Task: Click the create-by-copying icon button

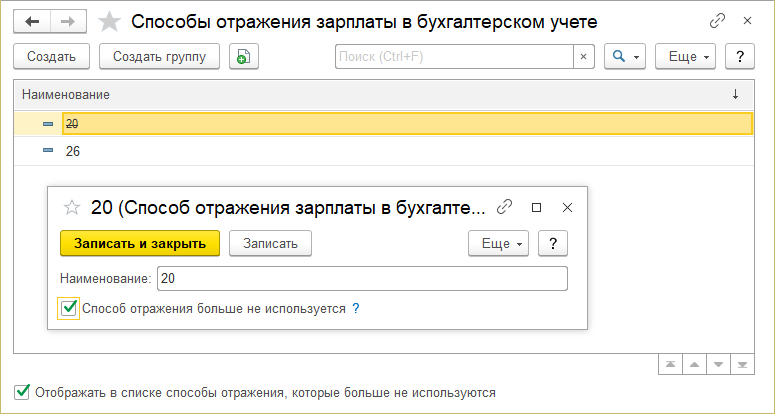Action: tap(243, 57)
